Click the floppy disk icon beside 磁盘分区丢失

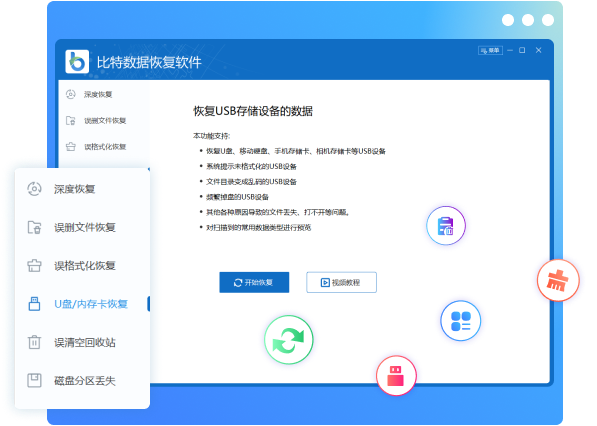tap(34, 380)
